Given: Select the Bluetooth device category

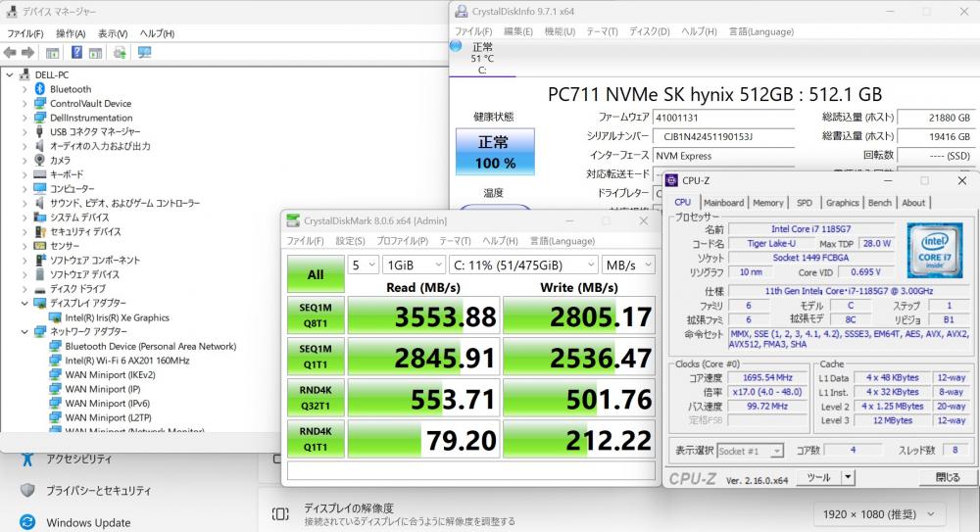Looking at the screenshot, I should click(70, 89).
